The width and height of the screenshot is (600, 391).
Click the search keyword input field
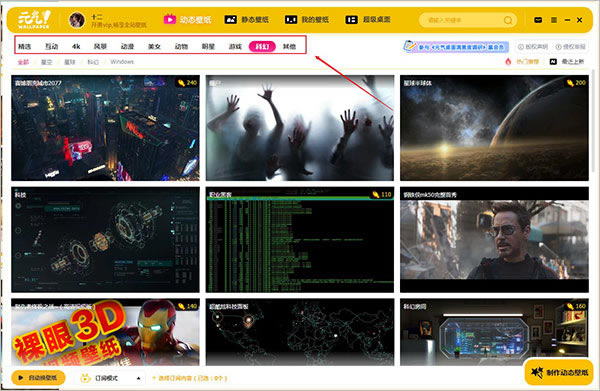point(462,20)
